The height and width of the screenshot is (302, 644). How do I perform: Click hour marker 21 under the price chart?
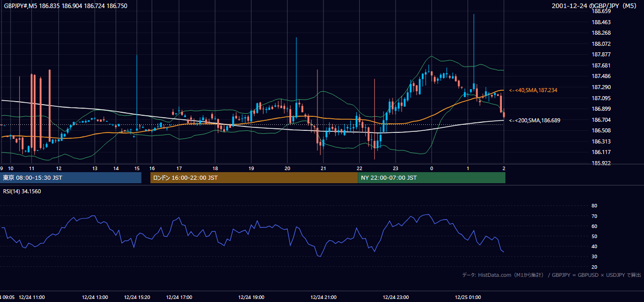(324, 169)
